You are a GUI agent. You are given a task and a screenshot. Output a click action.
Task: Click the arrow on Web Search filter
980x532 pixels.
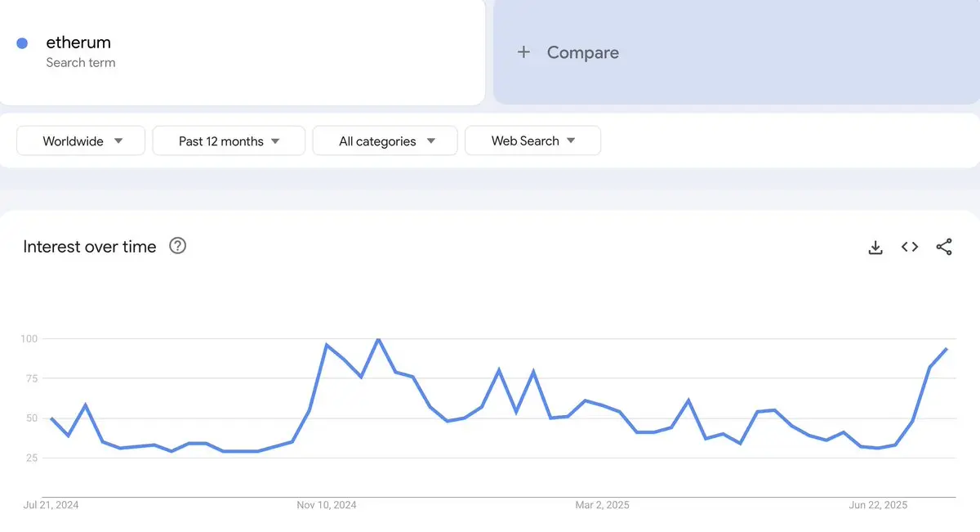[x=571, y=141]
